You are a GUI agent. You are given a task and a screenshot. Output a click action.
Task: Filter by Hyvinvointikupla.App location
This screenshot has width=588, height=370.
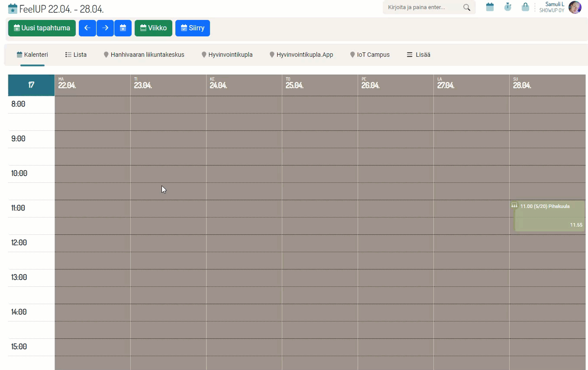pos(301,55)
